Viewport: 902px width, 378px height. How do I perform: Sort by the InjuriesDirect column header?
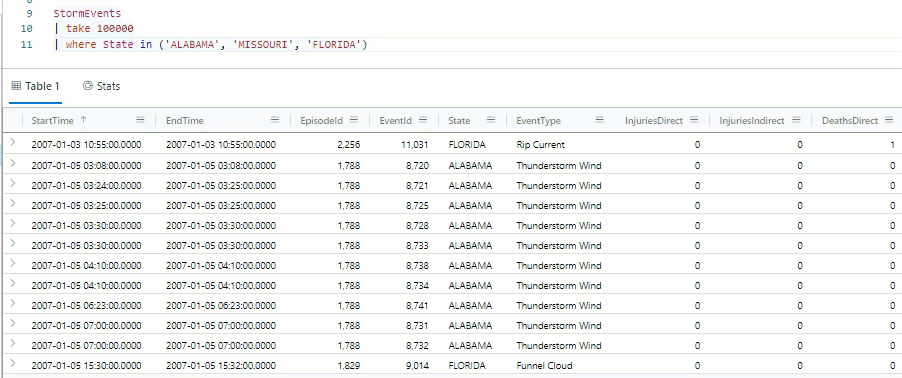coord(654,121)
